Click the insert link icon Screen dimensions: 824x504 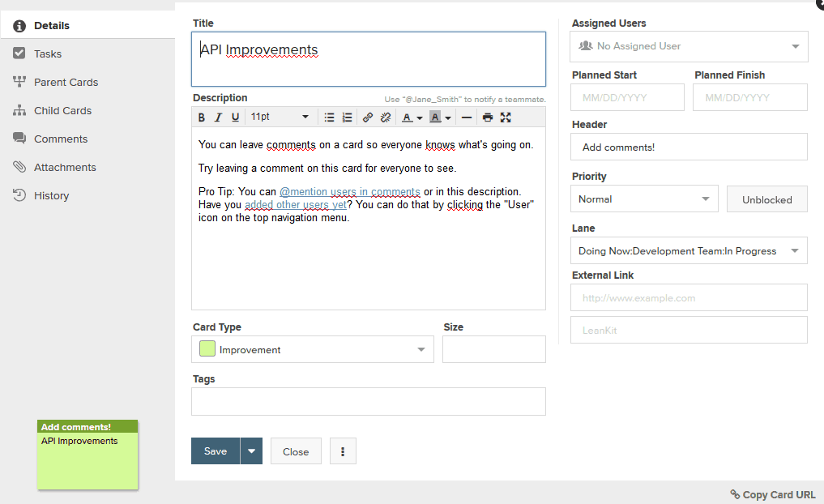(x=368, y=117)
